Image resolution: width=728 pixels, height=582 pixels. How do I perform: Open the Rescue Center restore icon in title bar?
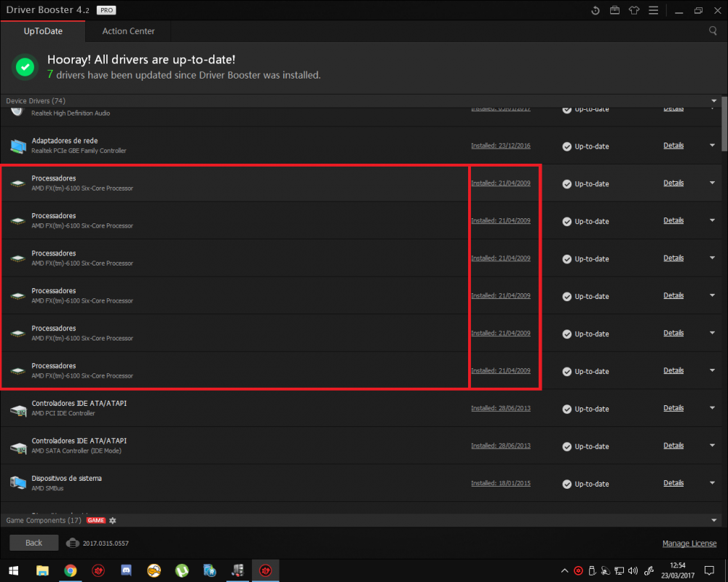[x=596, y=10]
